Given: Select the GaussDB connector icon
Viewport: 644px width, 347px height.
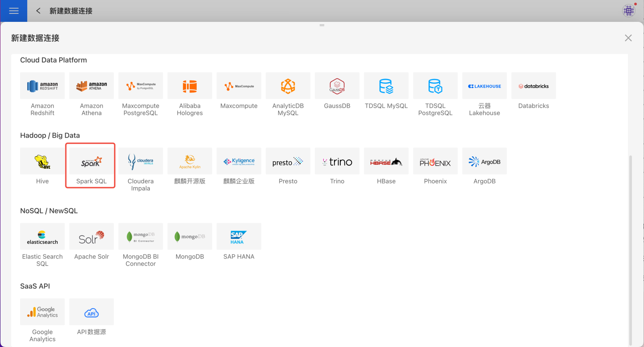Looking at the screenshot, I should point(337,86).
